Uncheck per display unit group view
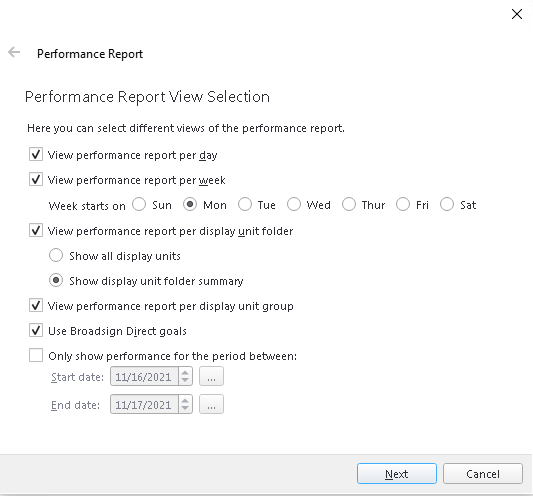 36,305
